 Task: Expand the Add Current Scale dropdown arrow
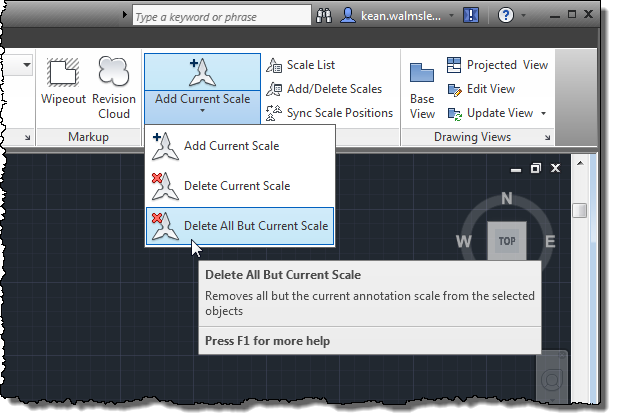(202, 112)
